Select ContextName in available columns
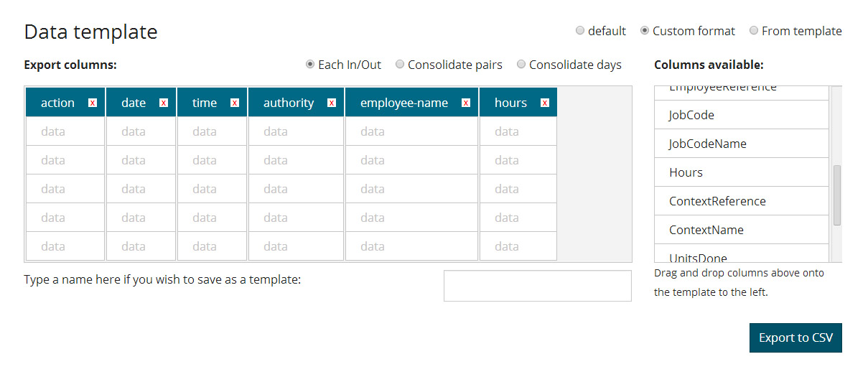 (x=742, y=230)
